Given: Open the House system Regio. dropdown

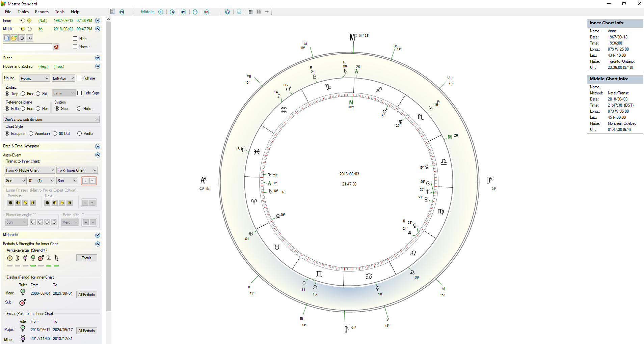Looking at the screenshot, I should pyautogui.click(x=34, y=78).
